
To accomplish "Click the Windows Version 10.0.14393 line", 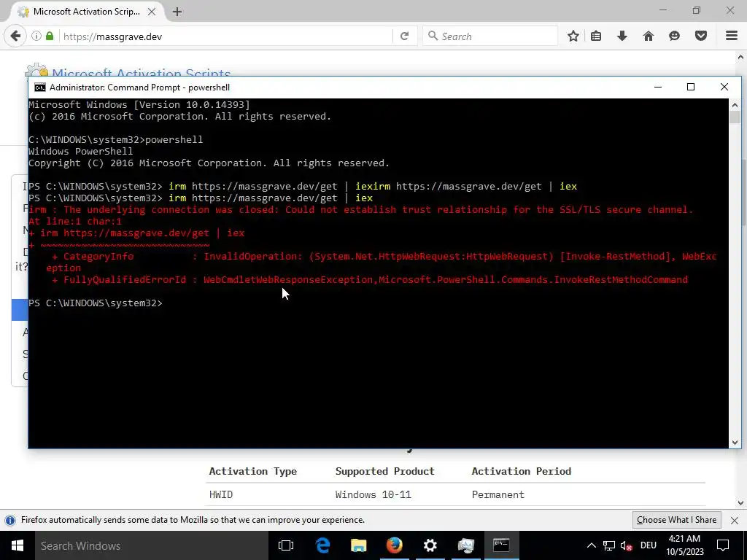I will 139,105.
